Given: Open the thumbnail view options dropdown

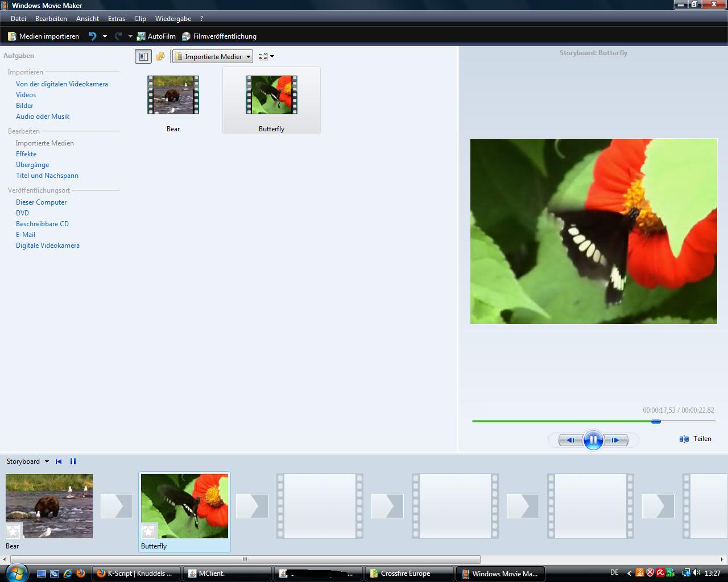Looking at the screenshot, I should (266, 56).
